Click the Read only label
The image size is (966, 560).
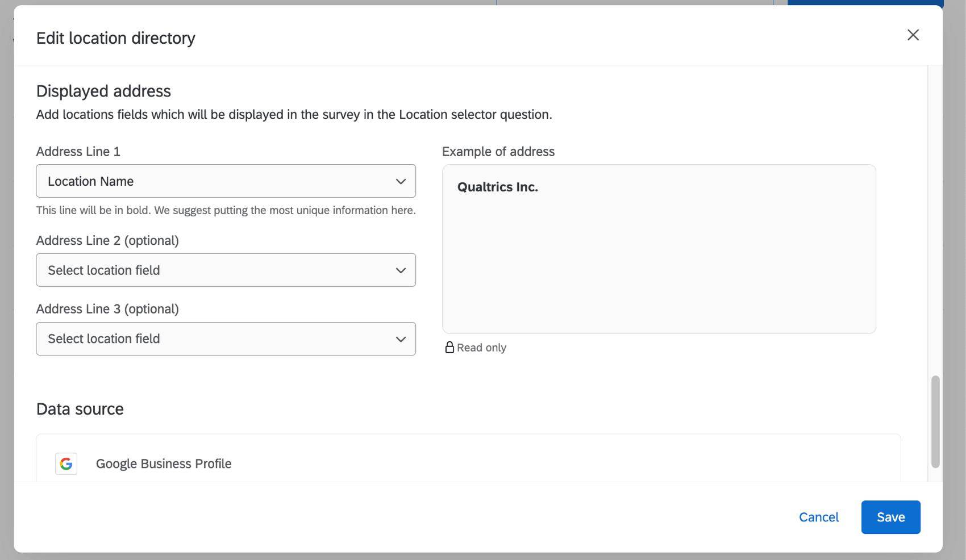click(x=481, y=347)
